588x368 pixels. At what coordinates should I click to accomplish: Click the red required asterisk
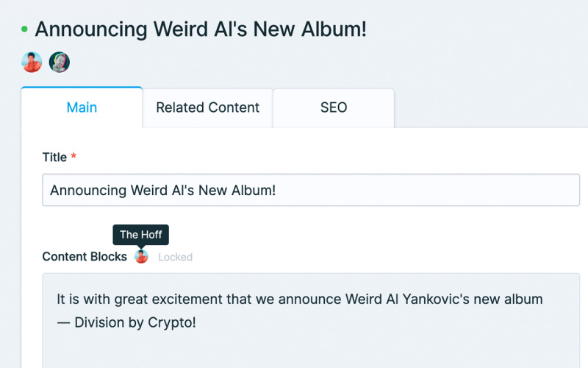click(73, 158)
